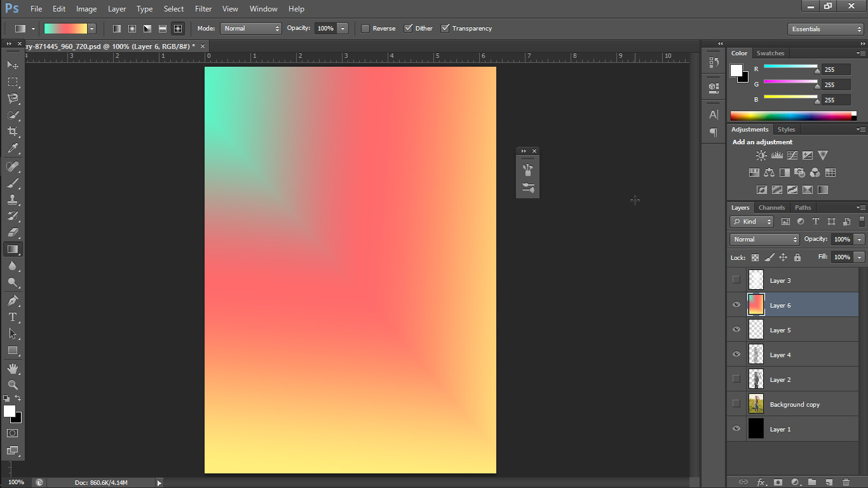Open the Opacity slider in options bar
Viewport: 868px width, 488px height.
tap(343, 29)
